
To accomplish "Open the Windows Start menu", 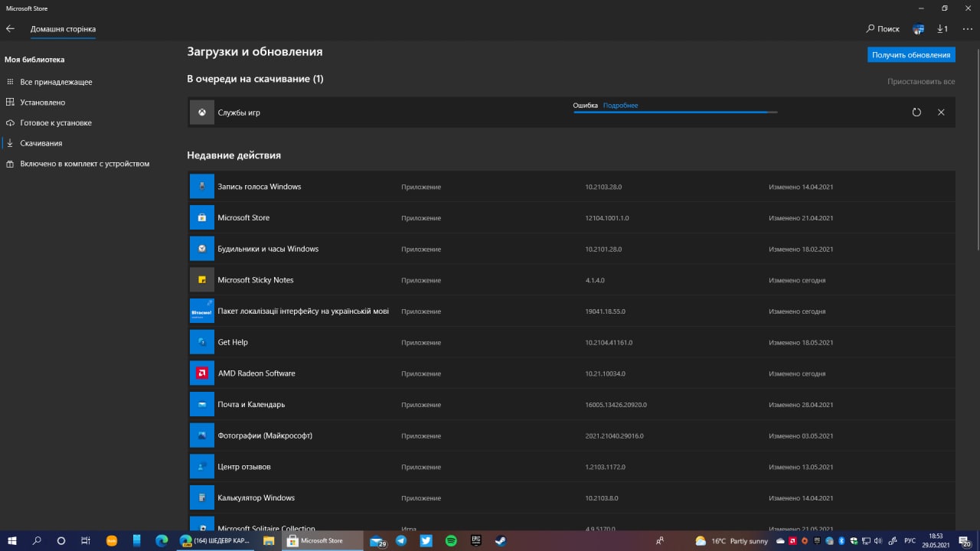I will (x=12, y=540).
